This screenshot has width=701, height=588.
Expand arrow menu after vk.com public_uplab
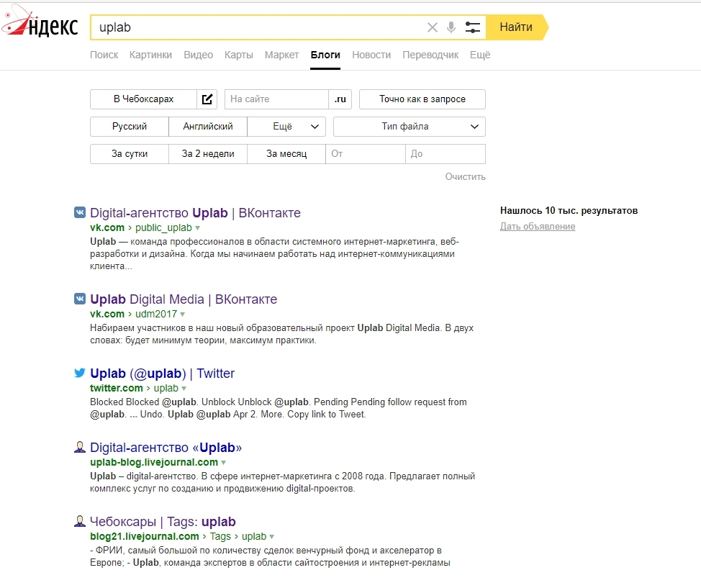(x=198, y=228)
